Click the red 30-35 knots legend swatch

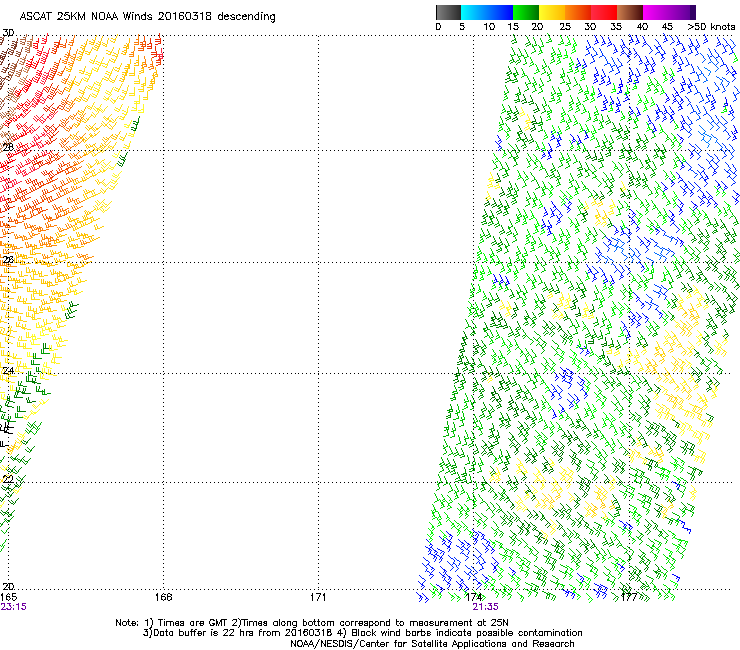pyautogui.click(x=604, y=12)
